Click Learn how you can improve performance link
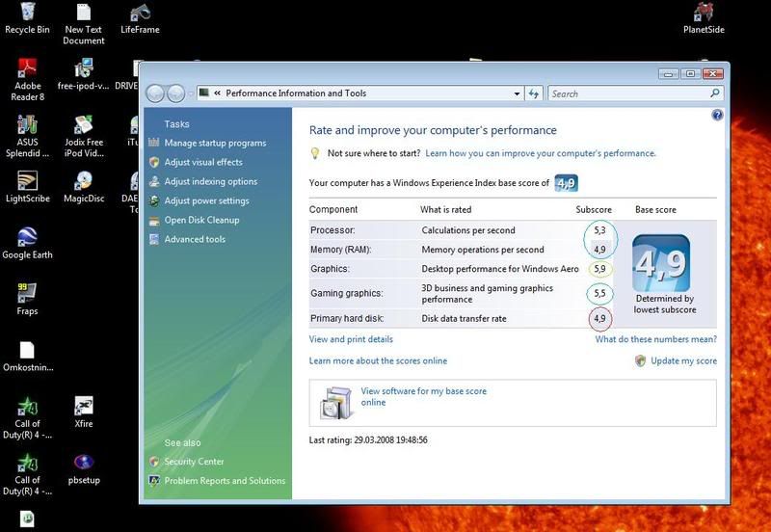The height and width of the screenshot is (532, 771). pyautogui.click(x=541, y=153)
